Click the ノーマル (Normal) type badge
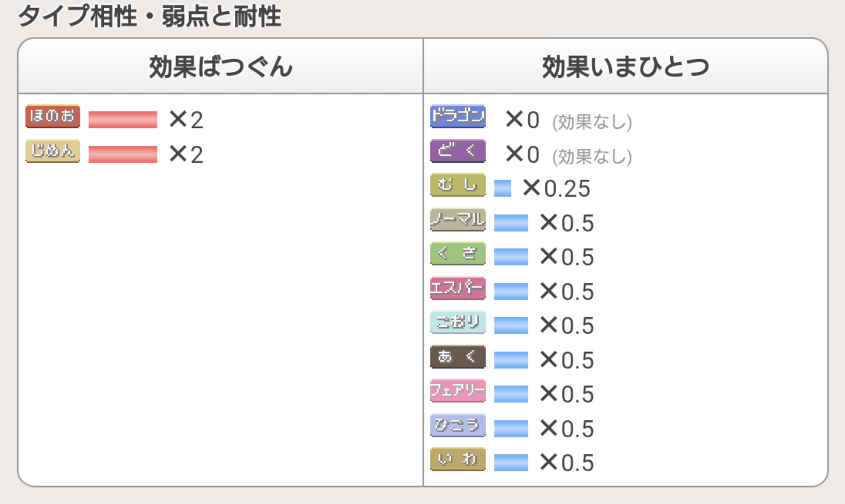The height and width of the screenshot is (504, 845). [457, 219]
